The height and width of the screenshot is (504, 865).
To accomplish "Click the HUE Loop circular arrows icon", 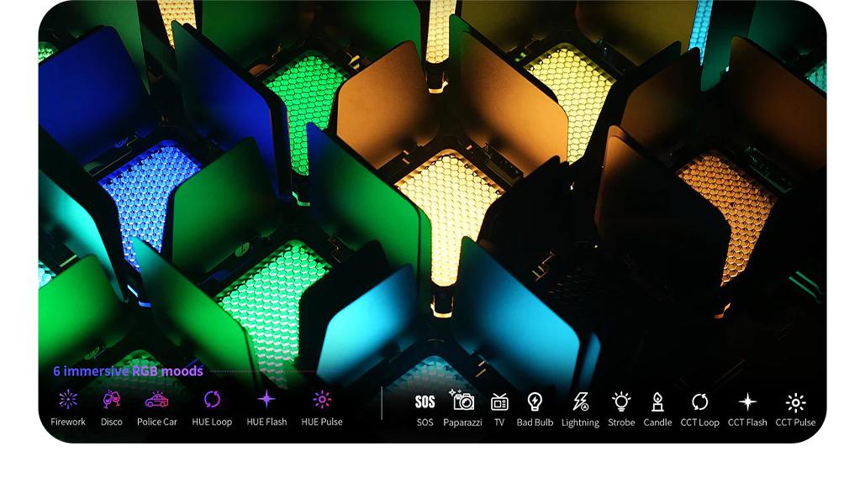I will click(212, 400).
